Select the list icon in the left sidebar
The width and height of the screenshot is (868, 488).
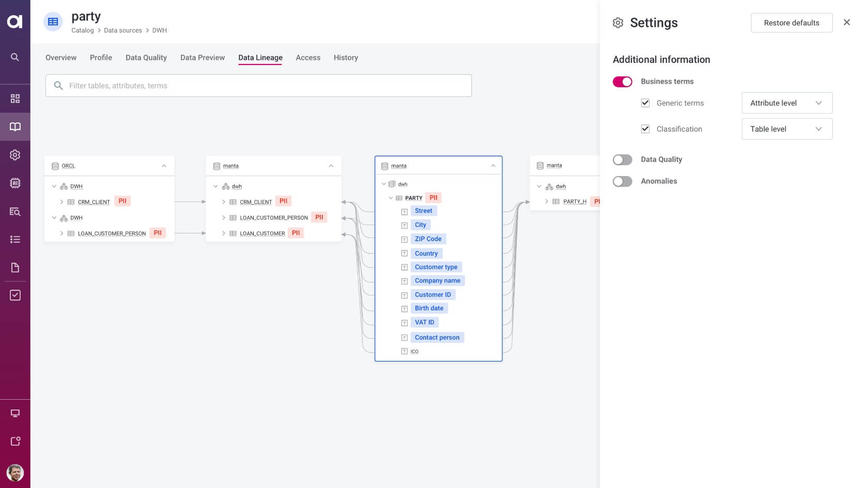coord(15,239)
